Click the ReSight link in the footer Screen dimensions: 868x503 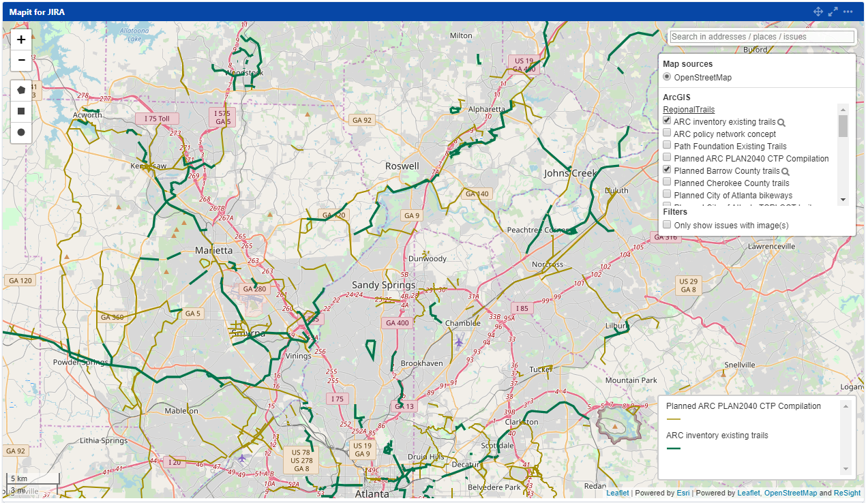[846, 492]
